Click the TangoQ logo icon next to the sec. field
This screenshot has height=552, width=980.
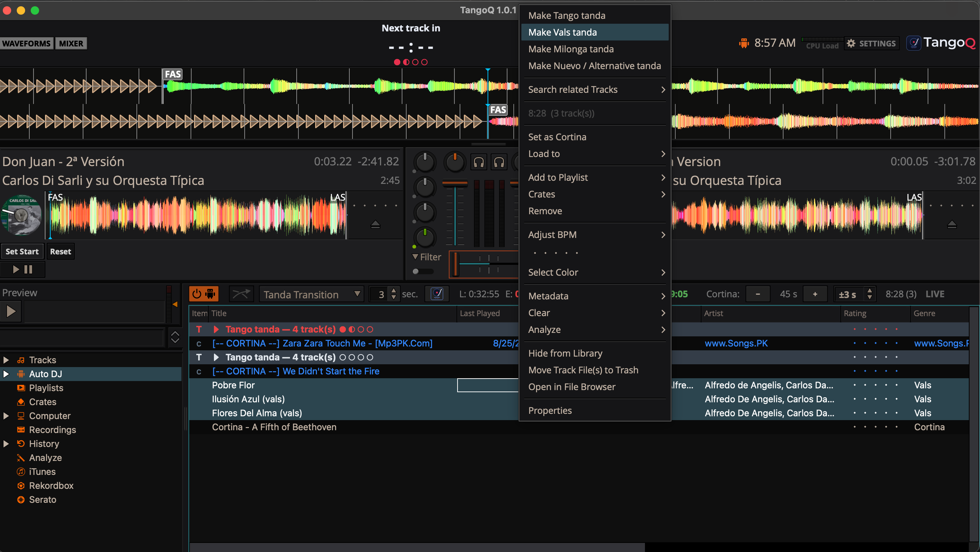[x=437, y=294]
